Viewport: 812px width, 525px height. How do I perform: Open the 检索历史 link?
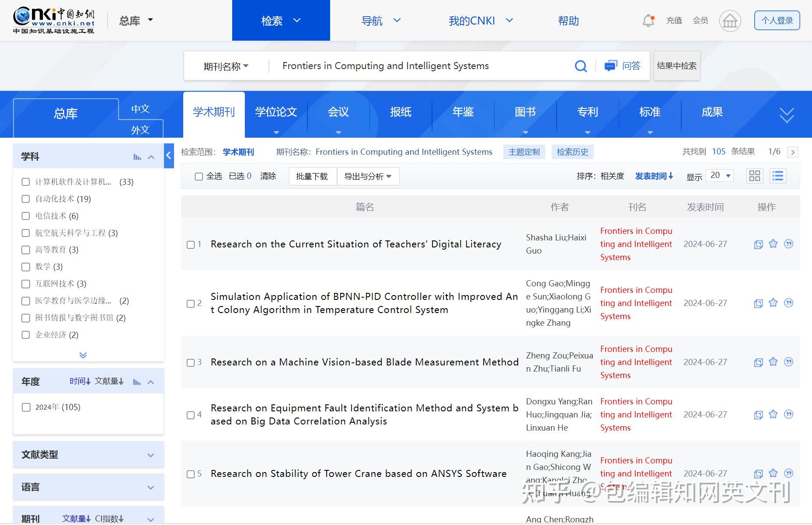tap(572, 152)
